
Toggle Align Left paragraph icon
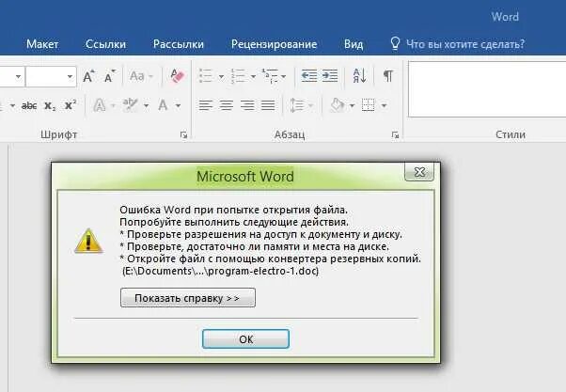[205, 105]
